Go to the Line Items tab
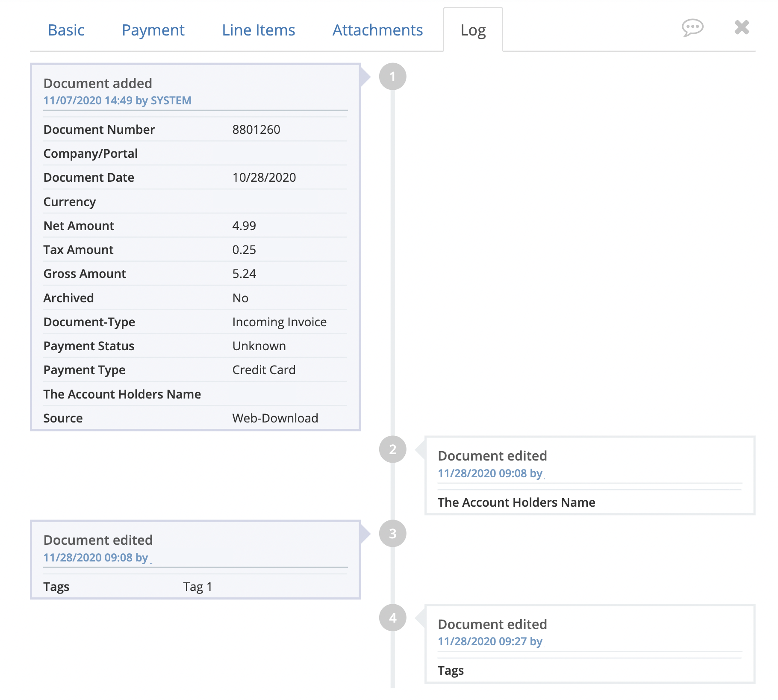 point(258,30)
